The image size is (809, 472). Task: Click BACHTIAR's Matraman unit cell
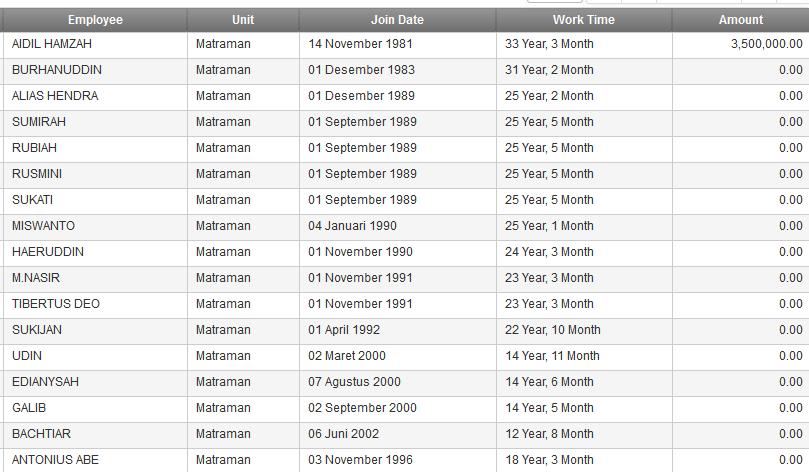point(244,434)
